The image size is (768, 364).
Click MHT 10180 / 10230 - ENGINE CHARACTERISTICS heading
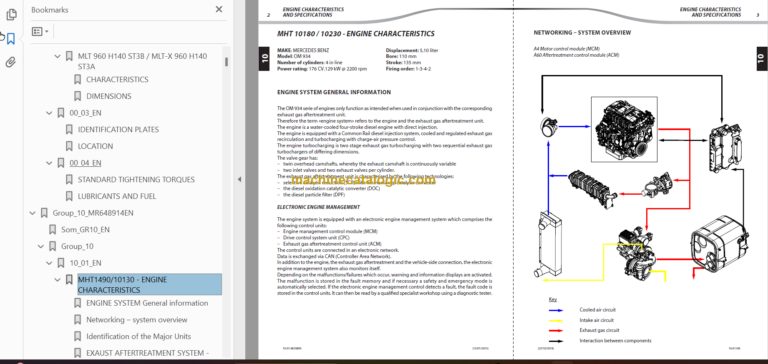click(x=356, y=34)
